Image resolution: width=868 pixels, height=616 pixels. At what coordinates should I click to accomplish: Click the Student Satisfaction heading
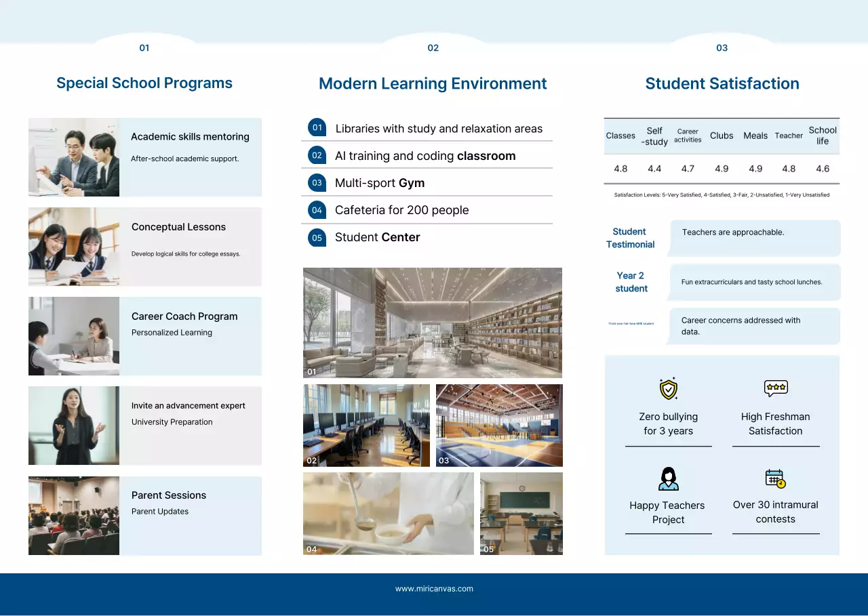coord(722,84)
